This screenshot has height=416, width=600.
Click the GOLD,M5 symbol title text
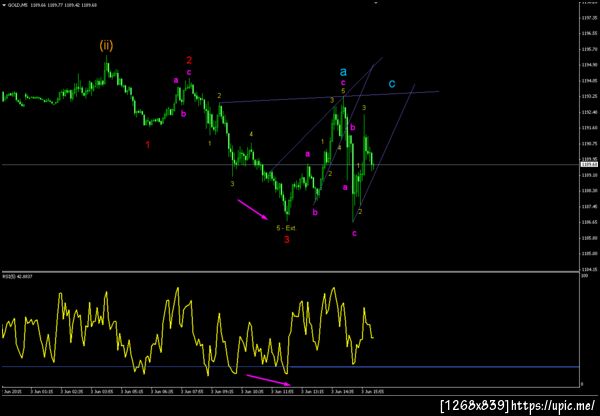(17, 5)
